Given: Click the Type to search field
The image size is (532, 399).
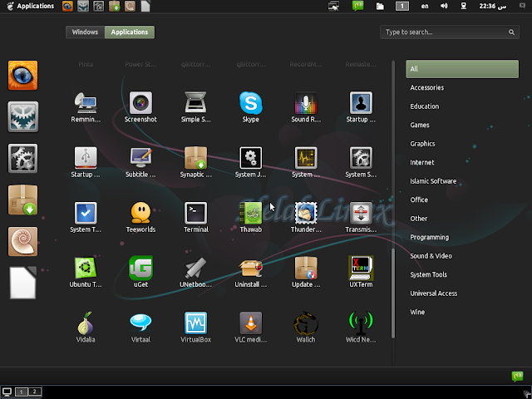Looking at the screenshot, I should tap(450, 32).
